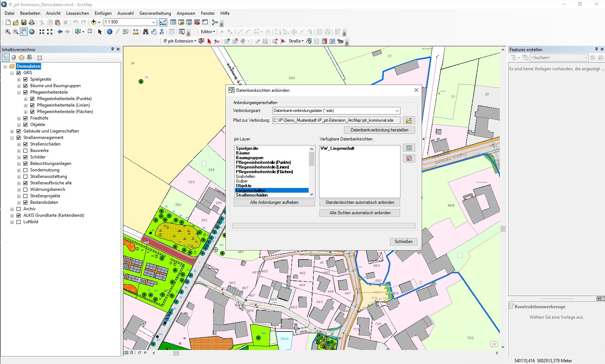
Task: Enable the Bauwerke layer
Action: pyautogui.click(x=25, y=150)
